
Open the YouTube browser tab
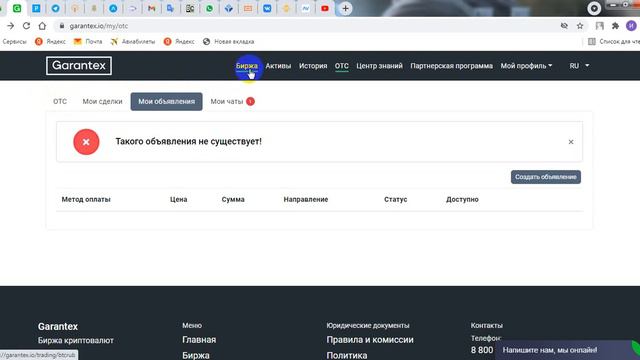click(325, 8)
